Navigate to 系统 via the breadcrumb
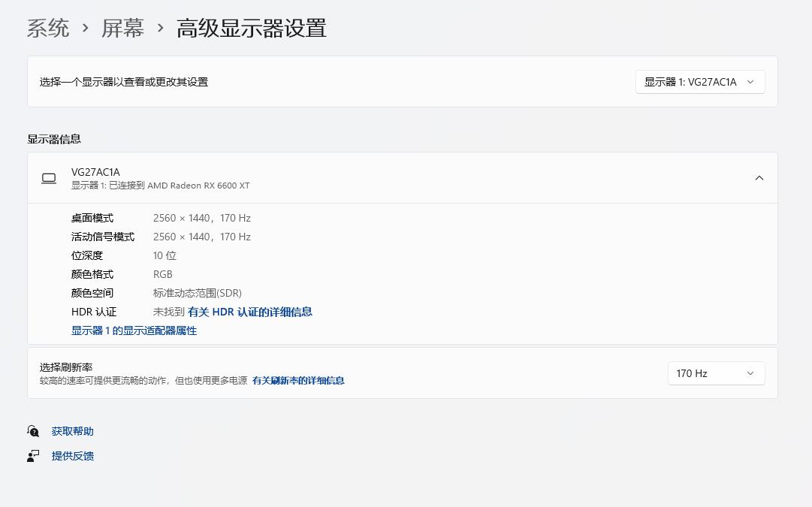 click(x=47, y=29)
